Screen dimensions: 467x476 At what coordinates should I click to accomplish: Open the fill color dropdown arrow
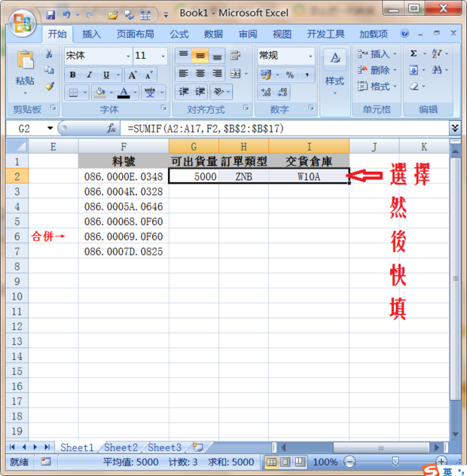point(111,92)
